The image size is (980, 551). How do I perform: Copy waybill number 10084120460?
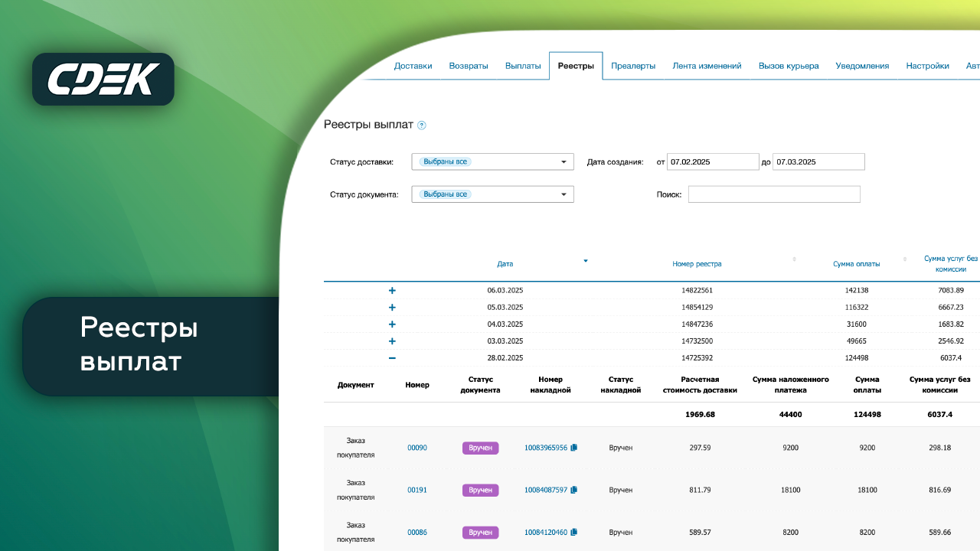coord(574,532)
